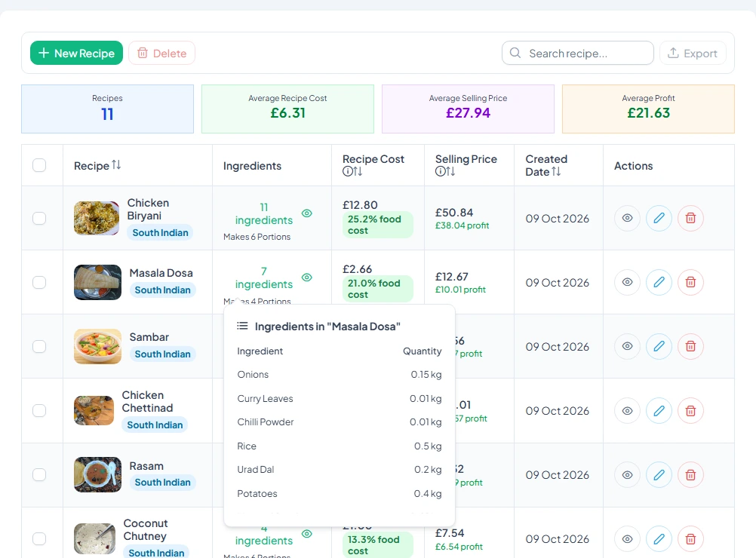756x558 pixels.
Task: Click Recipe Cost info icon
Action: (x=347, y=171)
